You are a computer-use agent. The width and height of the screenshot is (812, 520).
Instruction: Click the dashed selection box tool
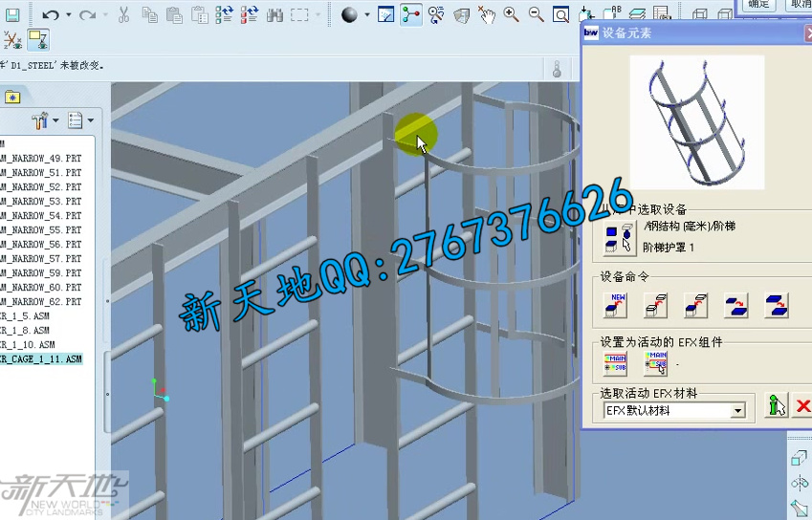tap(300, 14)
